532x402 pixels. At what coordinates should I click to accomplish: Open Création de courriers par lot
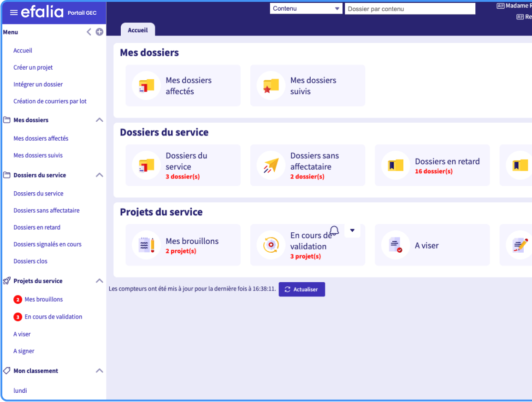(50, 101)
